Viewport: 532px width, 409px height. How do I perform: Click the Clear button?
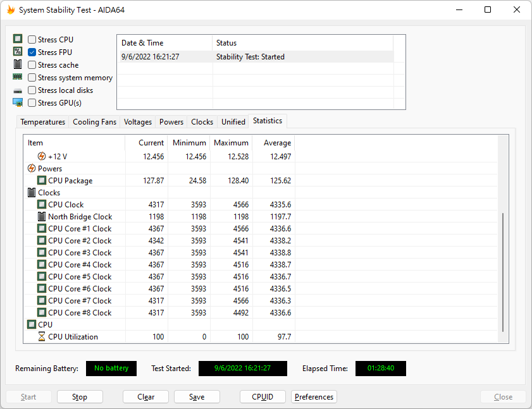point(146,397)
